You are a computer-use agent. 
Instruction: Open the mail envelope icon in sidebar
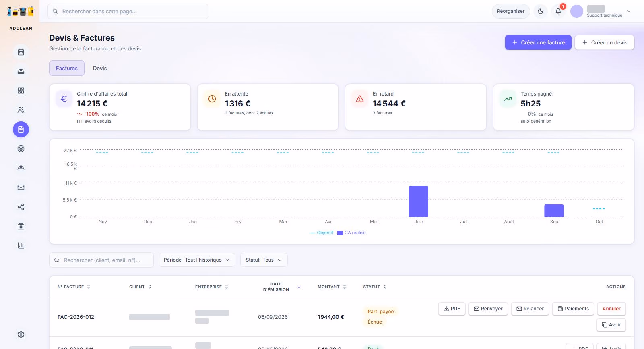coord(21,187)
